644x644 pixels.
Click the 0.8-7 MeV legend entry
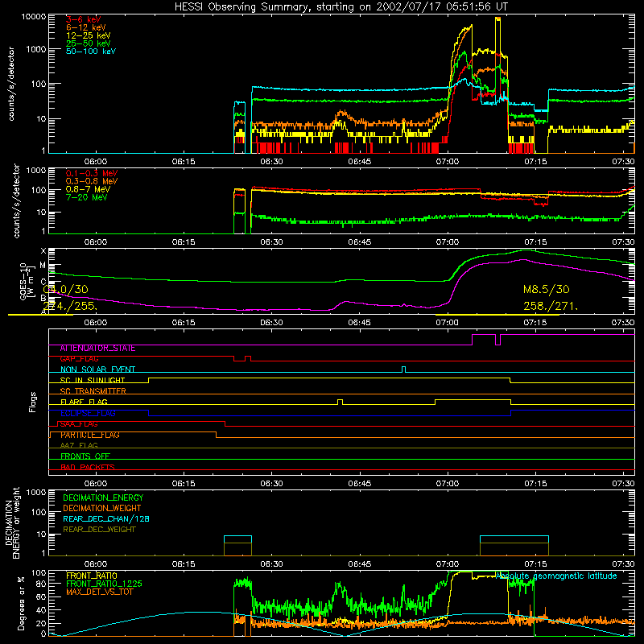click(88, 189)
